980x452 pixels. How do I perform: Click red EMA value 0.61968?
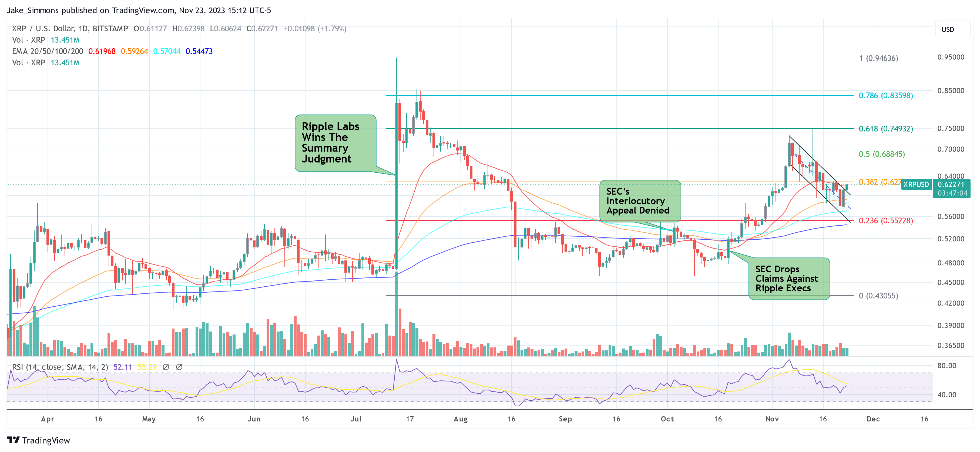click(102, 51)
